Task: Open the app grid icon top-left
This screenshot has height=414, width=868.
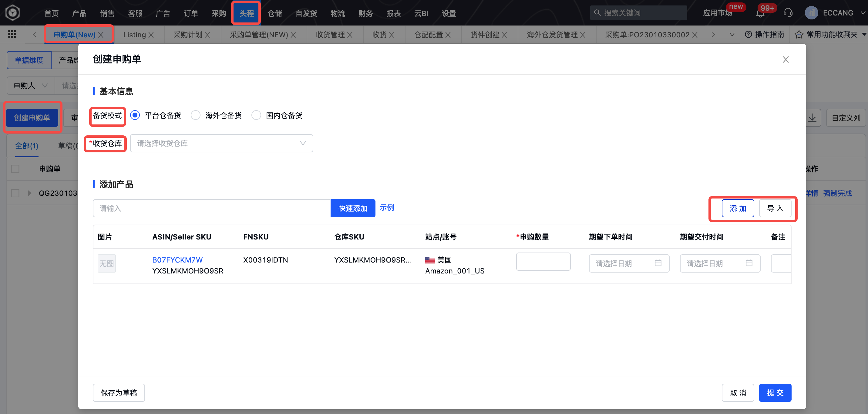Action: 12,34
